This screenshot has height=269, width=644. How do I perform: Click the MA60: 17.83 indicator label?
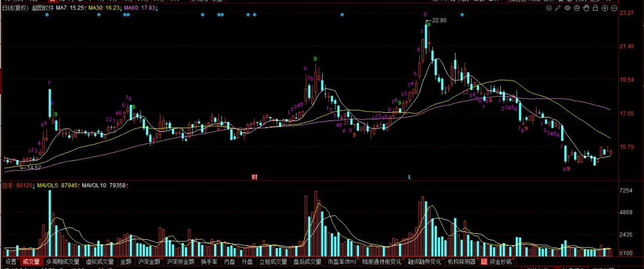(141, 8)
